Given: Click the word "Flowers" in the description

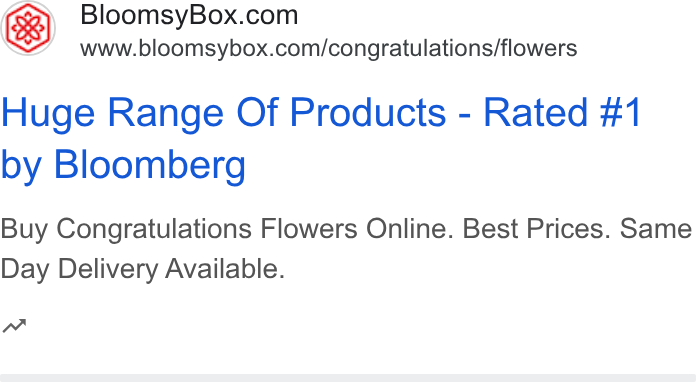Looking at the screenshot, I should (309, 229).
